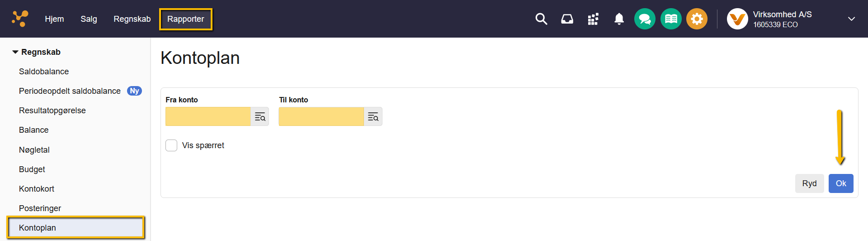This screenshot has height=241, width=868.
Task: Click the e-conomic logo icon
Action: (x=20, y=19)
